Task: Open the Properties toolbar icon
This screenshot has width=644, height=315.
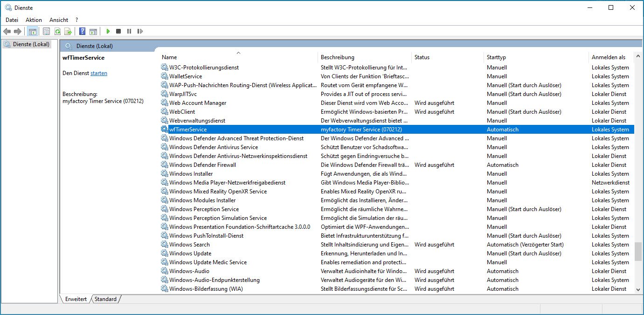Action: (46, 31)
